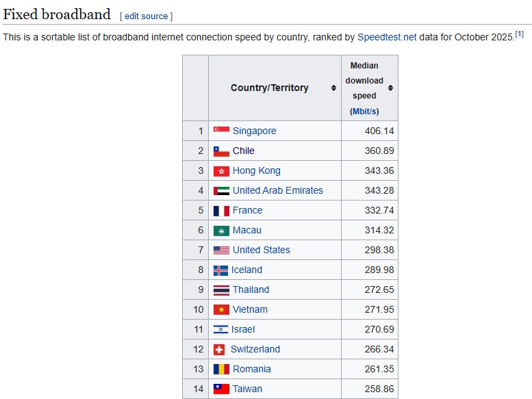Select the 272.65 speed value

coord(379,289)
